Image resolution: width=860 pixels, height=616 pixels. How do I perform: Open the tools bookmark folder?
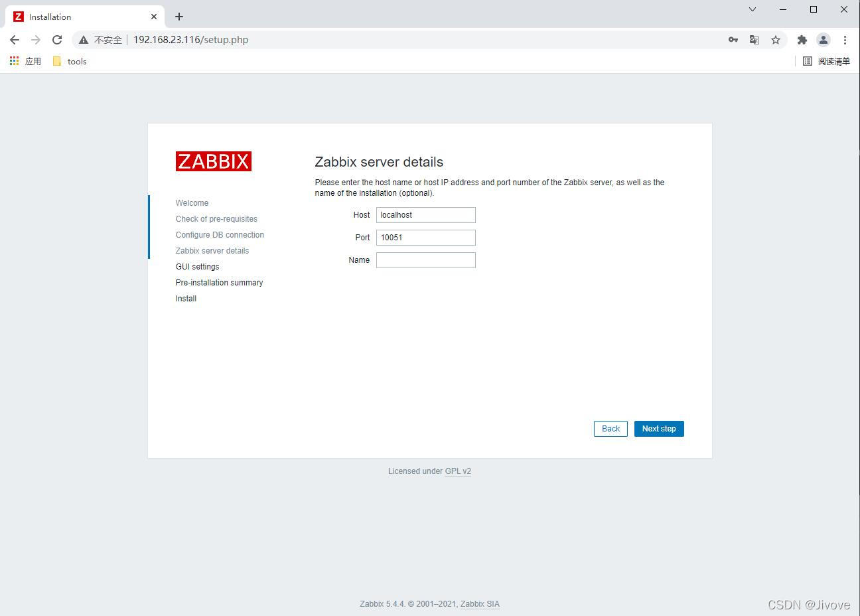pos(70,61)
